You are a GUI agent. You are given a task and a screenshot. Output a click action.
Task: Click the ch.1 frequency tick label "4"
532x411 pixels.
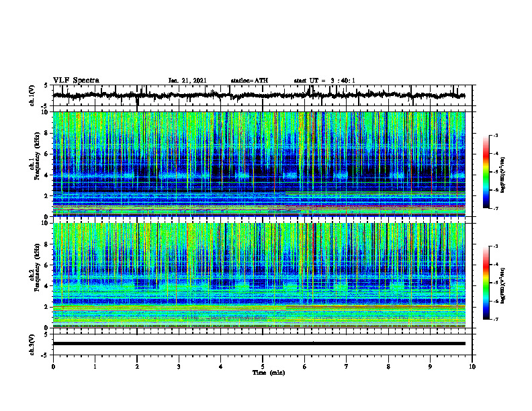pyautogui.click(x=47, y=175)
